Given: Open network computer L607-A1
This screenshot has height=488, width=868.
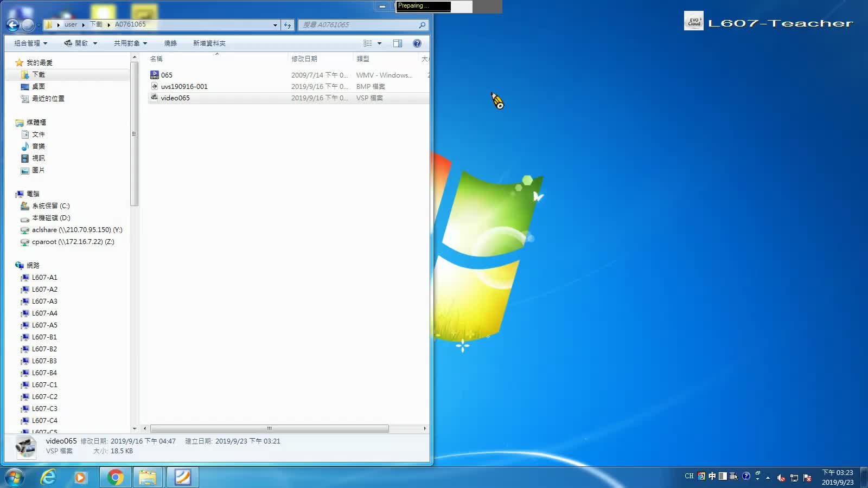Looking at the screenshot, I should pyautogui.click(x=44, y=278).
